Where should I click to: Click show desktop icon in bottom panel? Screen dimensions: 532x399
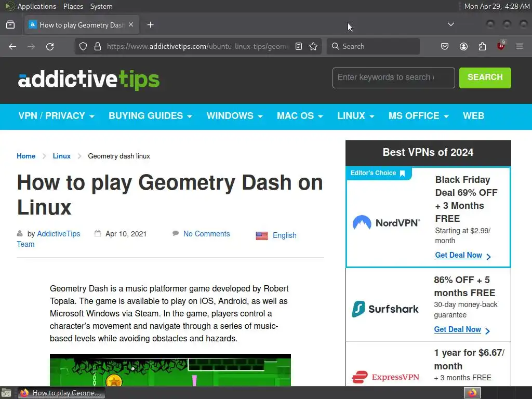(x=6, y=393)
